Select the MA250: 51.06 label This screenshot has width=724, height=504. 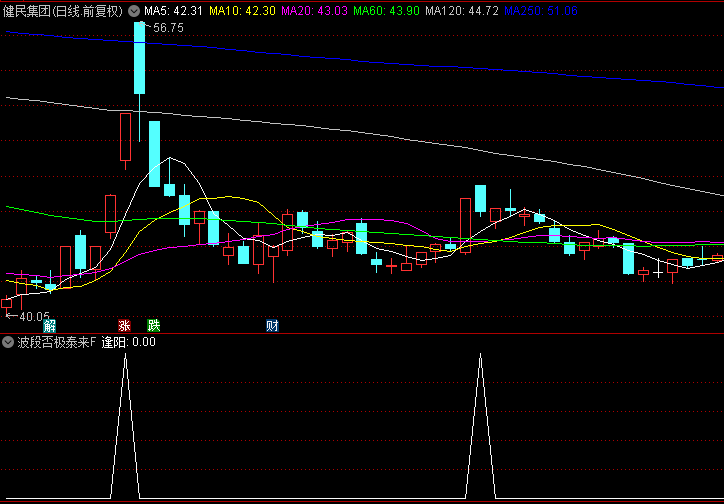pos(541,11)
